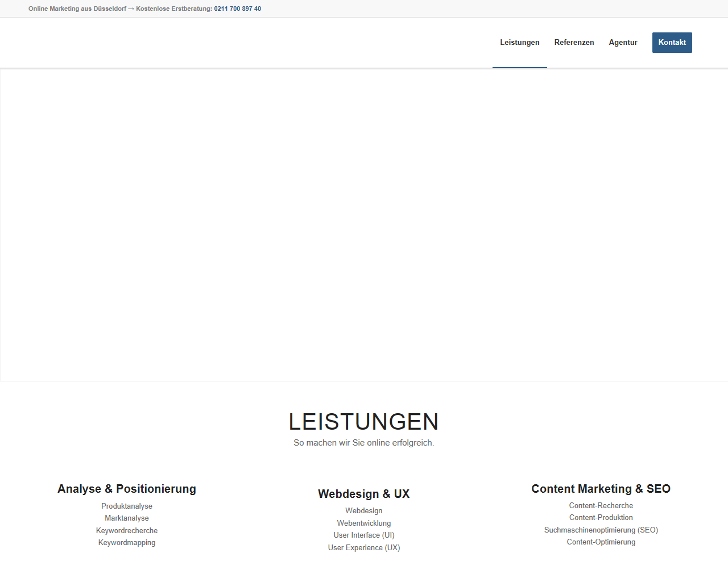Open Suchmaschinenoptimierung (SEO) link
This screenshot has height=582, width=728.
601,530
